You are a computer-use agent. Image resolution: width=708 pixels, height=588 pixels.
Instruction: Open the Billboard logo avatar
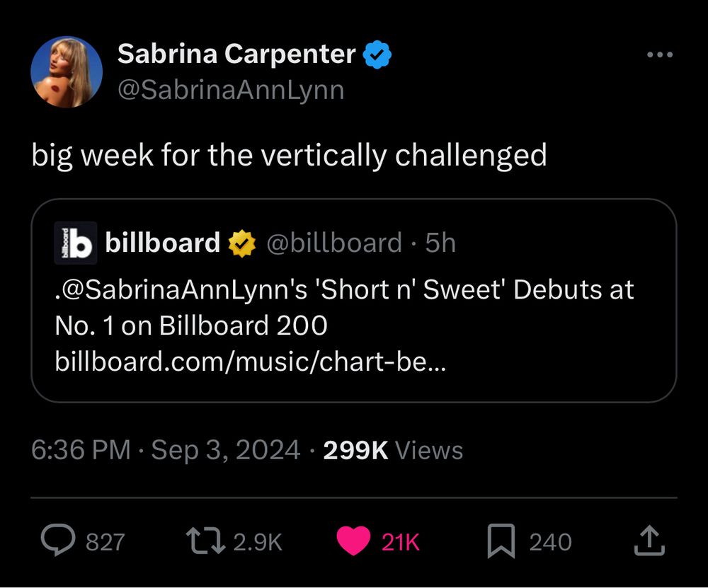(x=75, y=243)
